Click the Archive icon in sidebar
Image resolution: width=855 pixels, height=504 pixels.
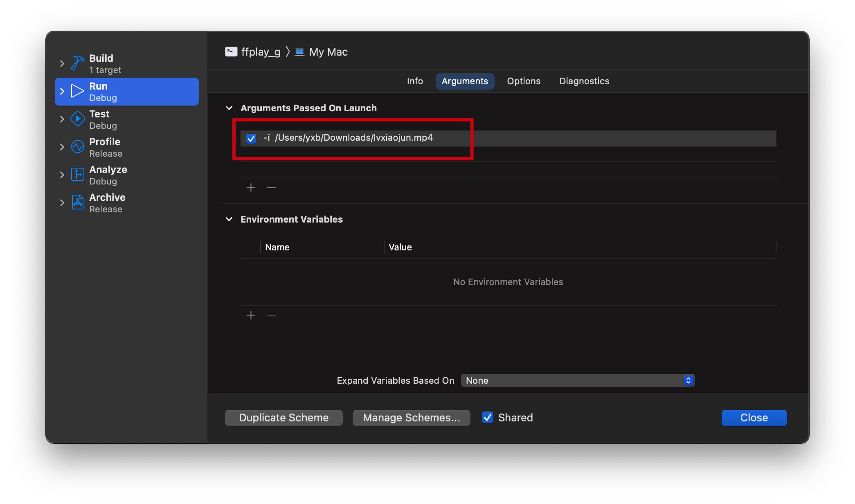pyautogui.click(x=77, y=202)
